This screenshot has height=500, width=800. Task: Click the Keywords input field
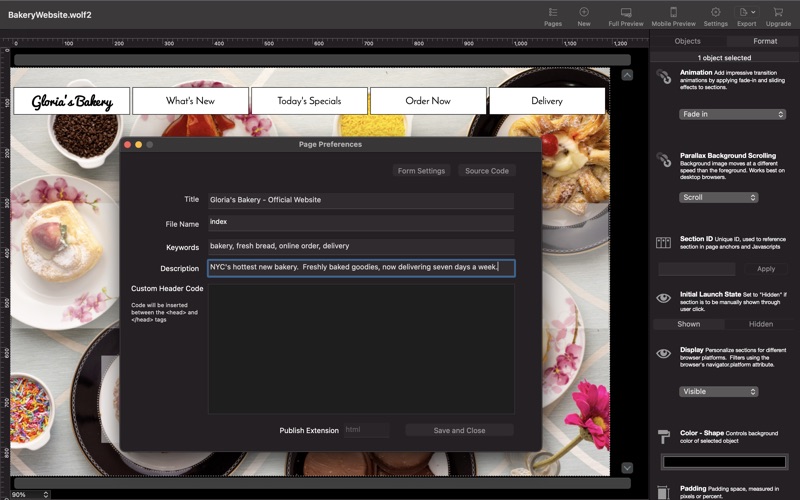click(x=361, y=246)
